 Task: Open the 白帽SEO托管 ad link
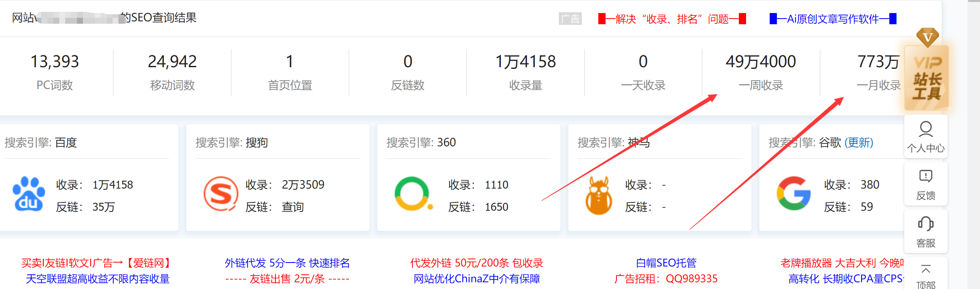point(666,263)
